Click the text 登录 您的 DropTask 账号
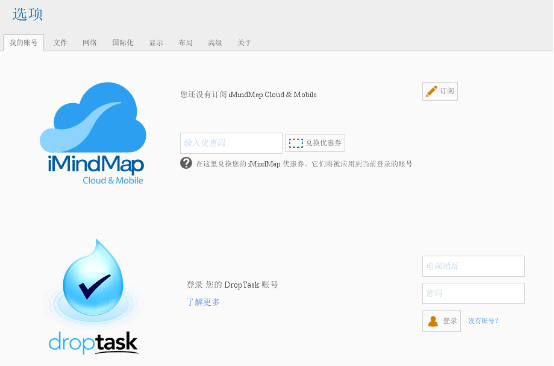Image resolution: width=554 pixels, height=366 pixels. pos(232,284)
